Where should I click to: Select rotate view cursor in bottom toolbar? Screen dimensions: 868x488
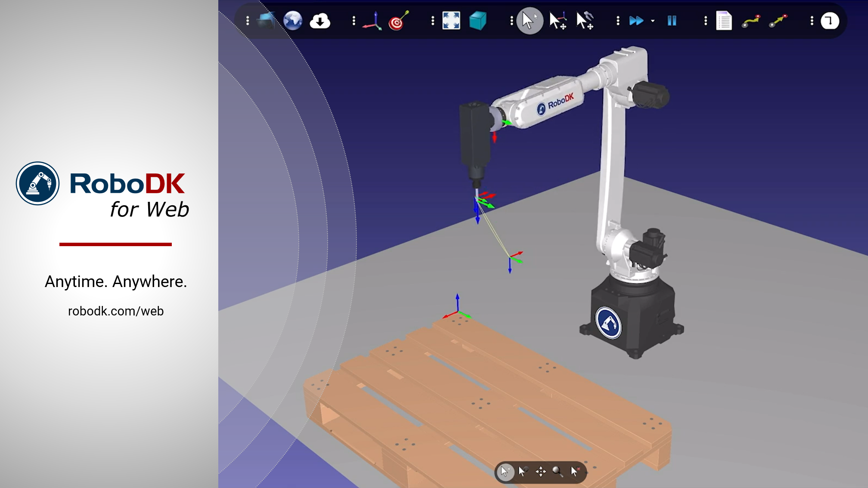tap(523, 472)
